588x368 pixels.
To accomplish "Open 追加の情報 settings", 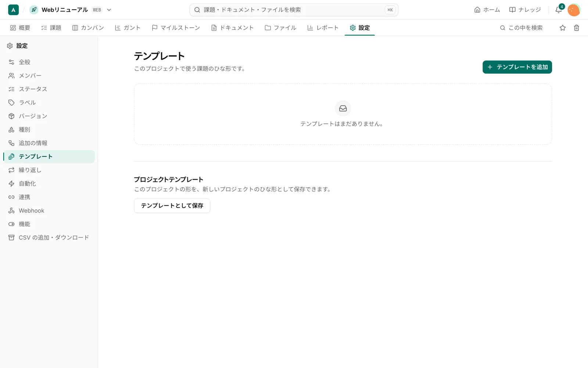I will [49, 143].
